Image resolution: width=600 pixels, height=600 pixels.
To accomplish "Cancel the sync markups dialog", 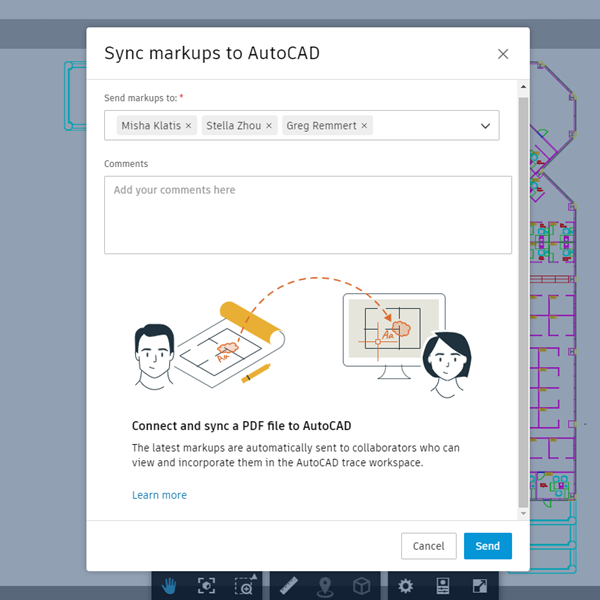I will pyautogui.click(x=429, y=546).
